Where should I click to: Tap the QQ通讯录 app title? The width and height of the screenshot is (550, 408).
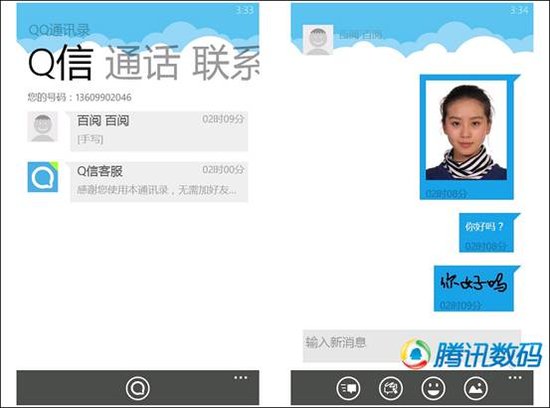click(59, 31)
